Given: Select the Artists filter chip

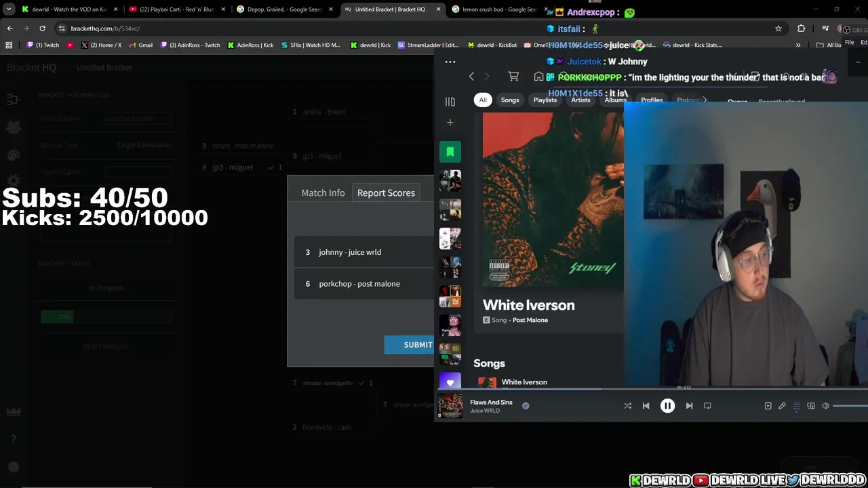Looking at the screenshot, I should coord(580,100).
